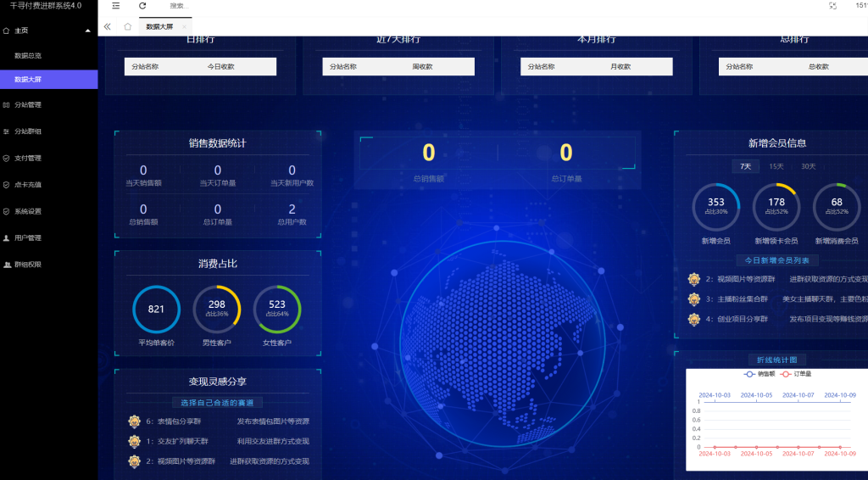Image resolution: width=868 pixels, height=480 pixels.
Task: Click 总收款 column header
Action: click(819, 66)
